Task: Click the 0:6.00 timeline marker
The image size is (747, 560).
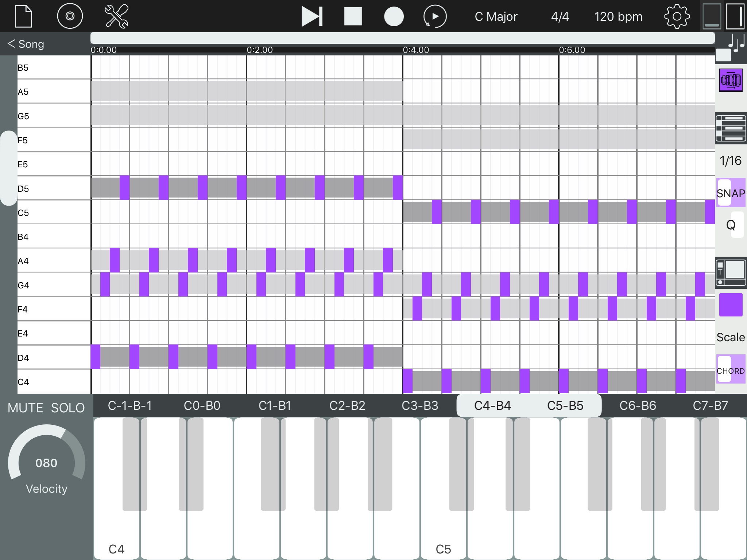Action: coord(572,50)
